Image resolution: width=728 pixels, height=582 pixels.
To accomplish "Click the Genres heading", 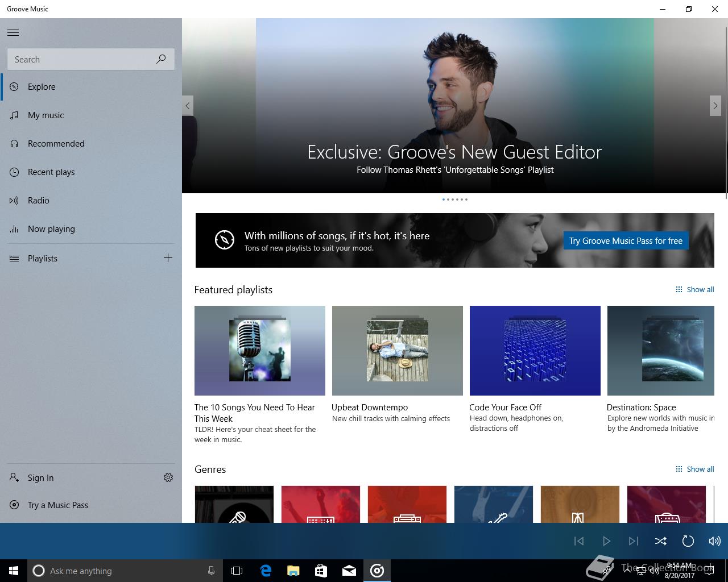I will coord(210,469).
